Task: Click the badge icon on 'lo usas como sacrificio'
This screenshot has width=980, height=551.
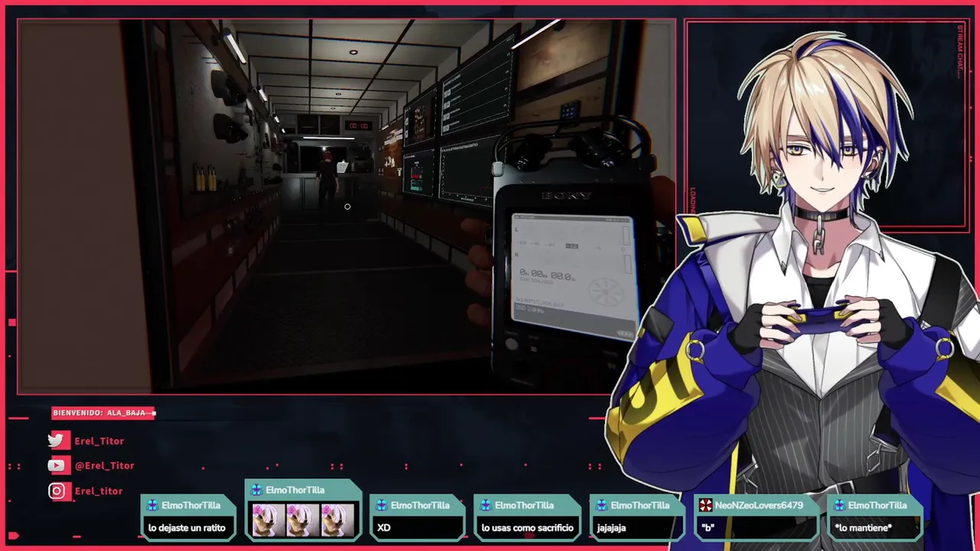Action: click(485, 505)
